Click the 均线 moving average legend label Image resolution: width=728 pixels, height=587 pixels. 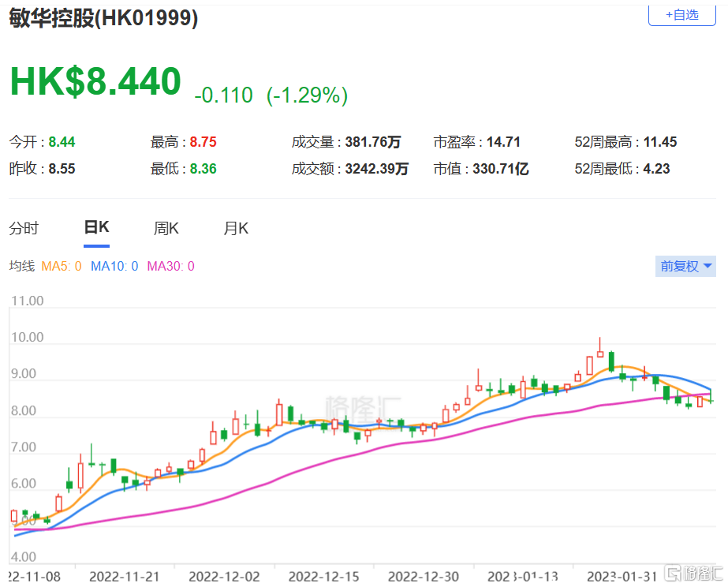22,266
